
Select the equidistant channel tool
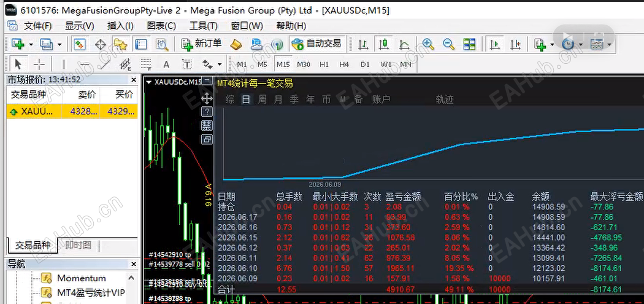click(125, 64)
